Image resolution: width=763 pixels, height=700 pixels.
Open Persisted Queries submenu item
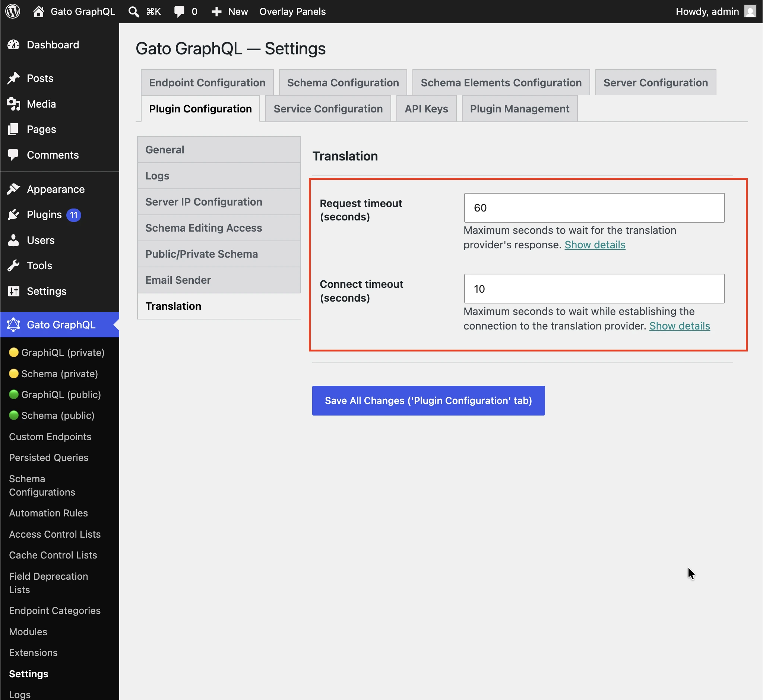pos(48,457)
